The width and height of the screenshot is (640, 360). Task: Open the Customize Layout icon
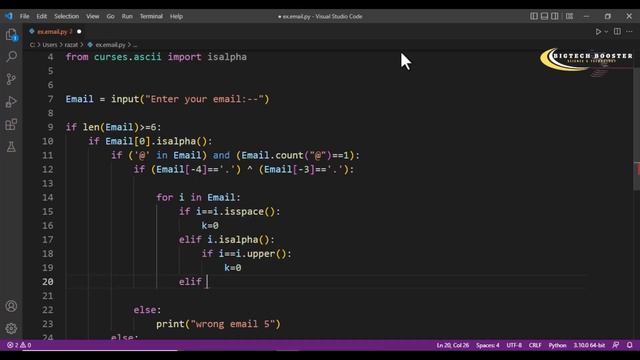click(x=569, y=16)
